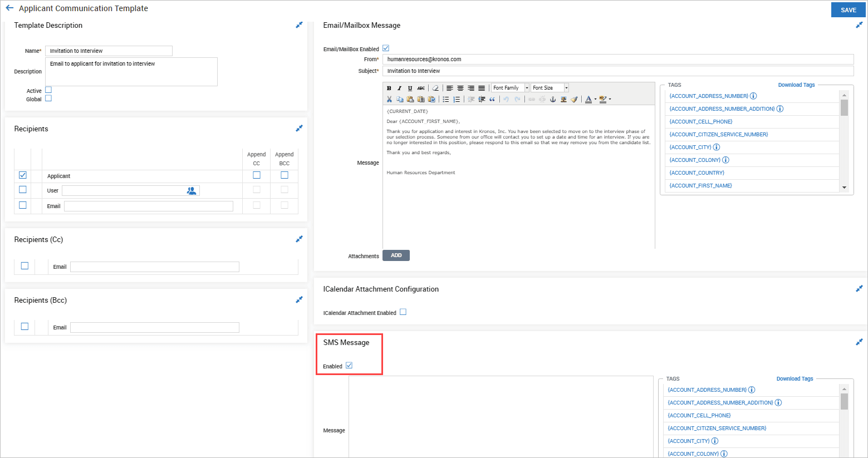Insert {ACCOUNT_CELL_PHONE} tag from SMS tags

click(699, 416)
